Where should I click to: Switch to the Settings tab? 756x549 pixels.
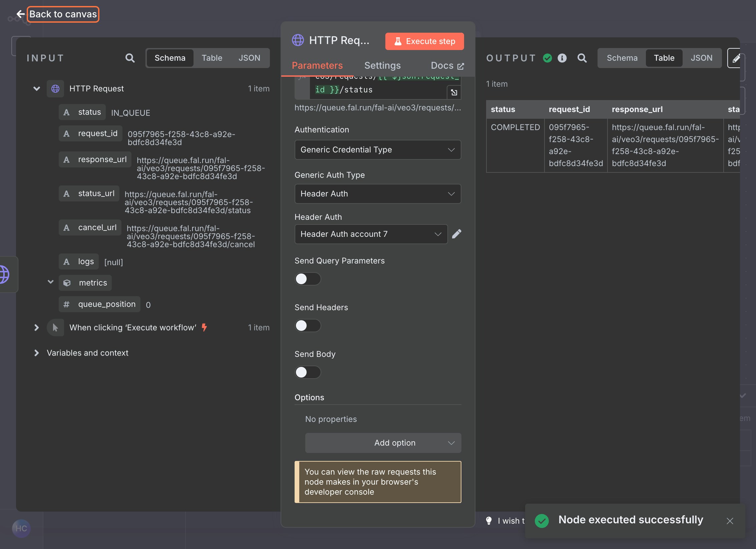pyautogui.click(x=382, y=65)
